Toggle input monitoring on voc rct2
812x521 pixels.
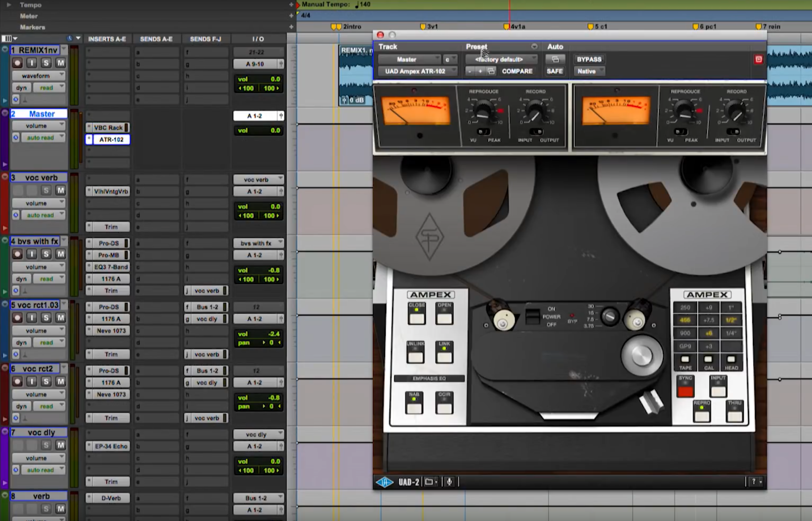[x=32, y=381]
